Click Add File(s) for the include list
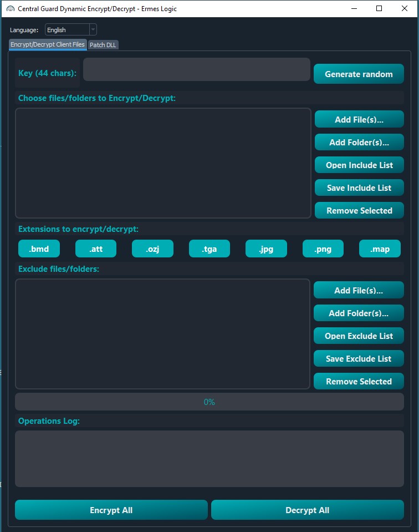Viewport: 419px width, 532px height. (x=359, y=120)
